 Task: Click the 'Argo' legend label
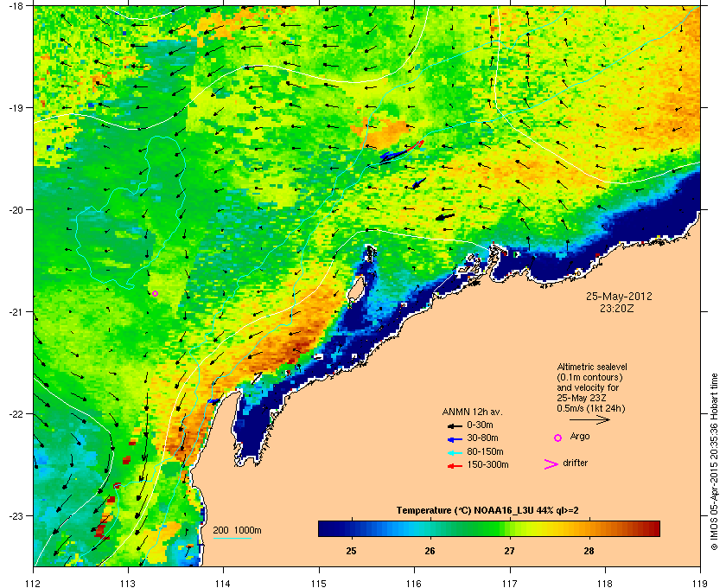click(x=580, y=437)
